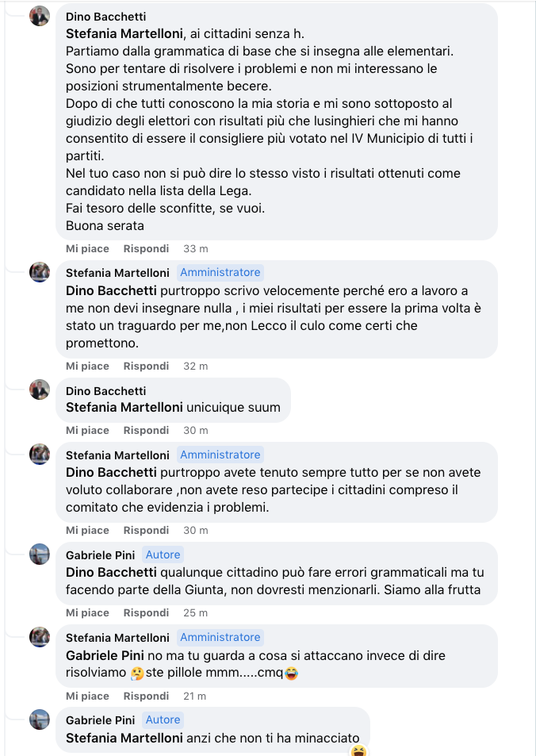Click Gabriele's avatar beside "anzi che non ti ha minacciato"
Viewport: 536px width, 756px height.
click(40, 720)
